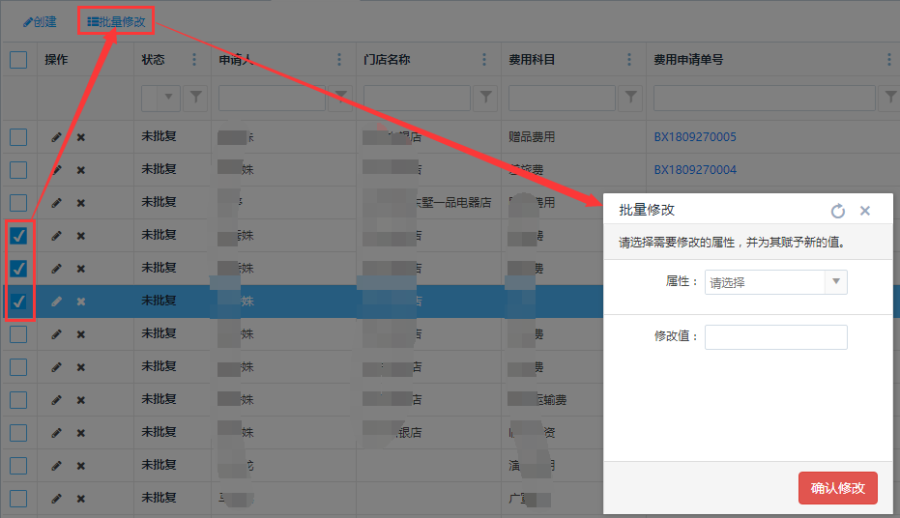
Task: Click the 创建 toolbar item
Action: (40, 21)
